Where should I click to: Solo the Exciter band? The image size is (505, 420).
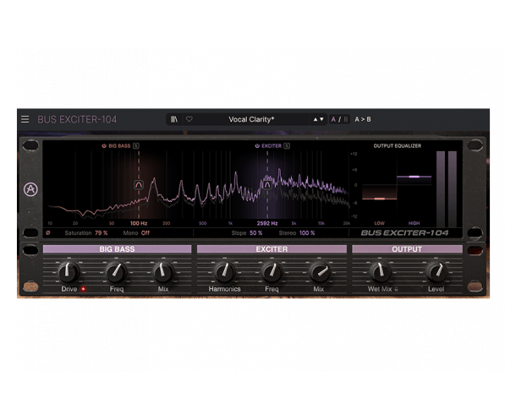287,146
